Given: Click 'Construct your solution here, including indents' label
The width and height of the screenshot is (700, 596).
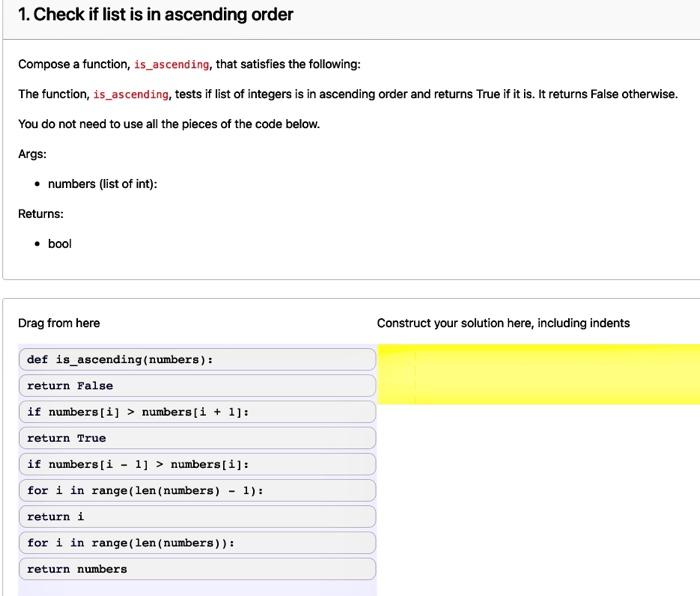Looking at the screenshot, I should (x=503, y=323).
